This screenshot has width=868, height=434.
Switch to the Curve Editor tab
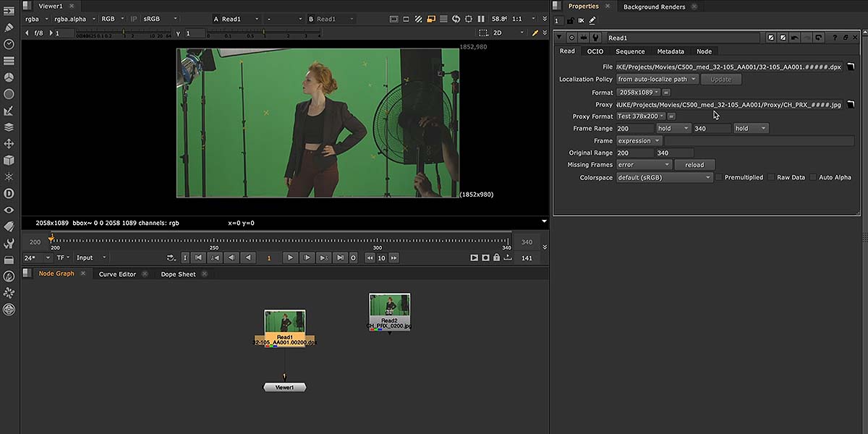(117, 274)
